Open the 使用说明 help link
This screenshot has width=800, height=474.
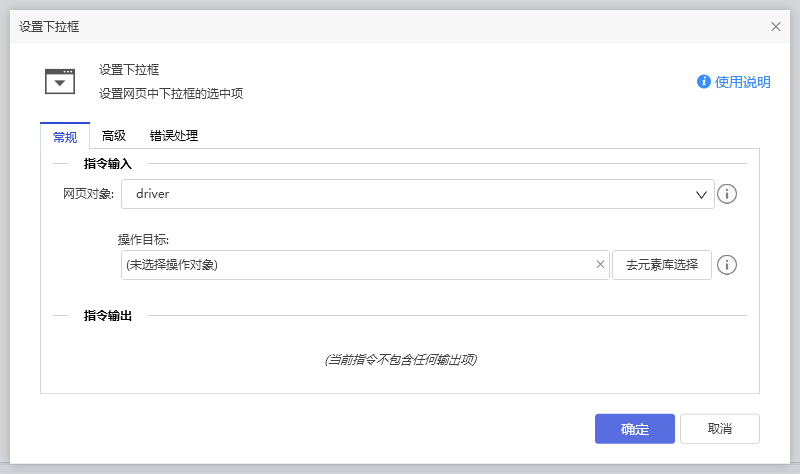pyautogui.click(x=742, y=82)
